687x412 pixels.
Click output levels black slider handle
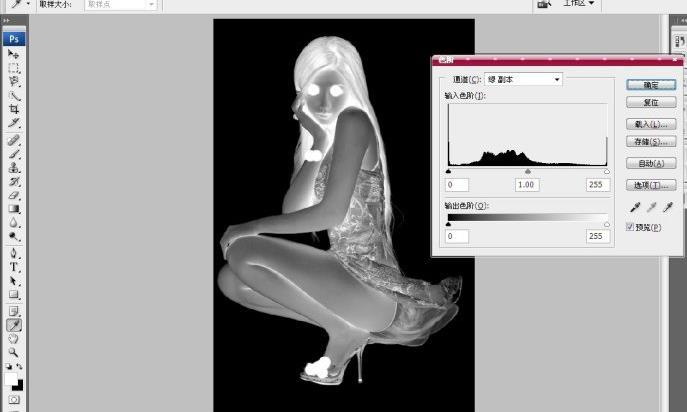448,224
